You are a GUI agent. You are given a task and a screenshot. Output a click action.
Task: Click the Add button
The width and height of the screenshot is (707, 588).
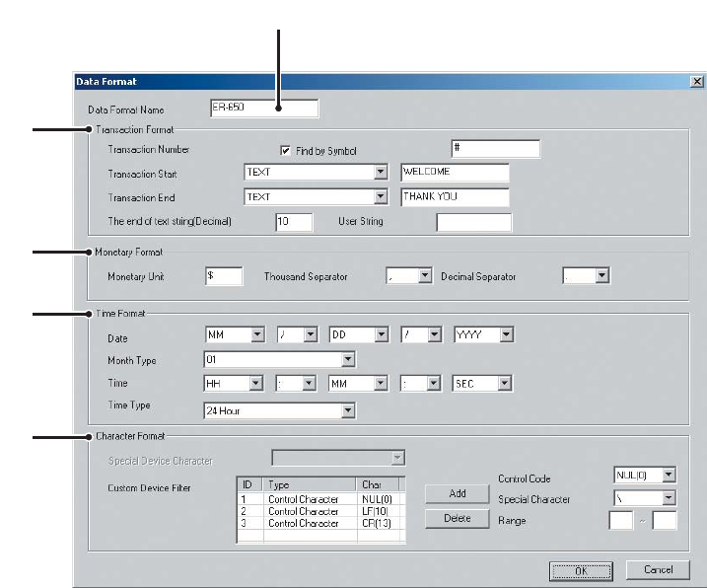pos(458,493)
